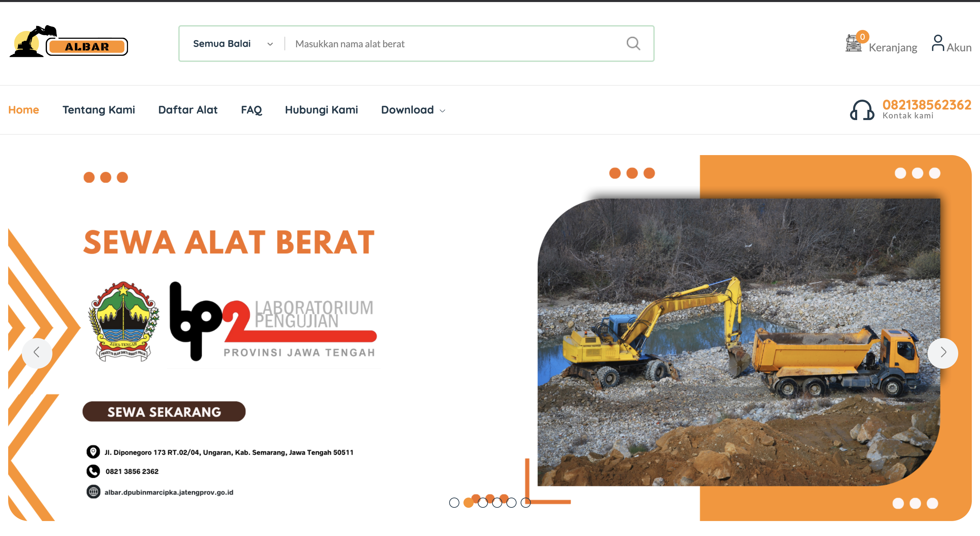Screen dimensions: 980x536
Task: Click the location pin address icon
Action: [x=93, y=452]
